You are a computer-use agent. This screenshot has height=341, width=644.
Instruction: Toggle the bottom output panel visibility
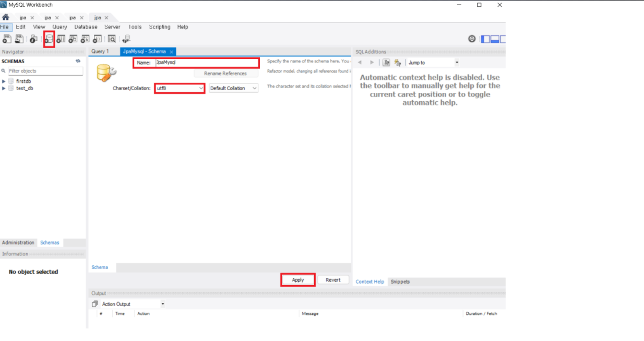tap(495, 39)
